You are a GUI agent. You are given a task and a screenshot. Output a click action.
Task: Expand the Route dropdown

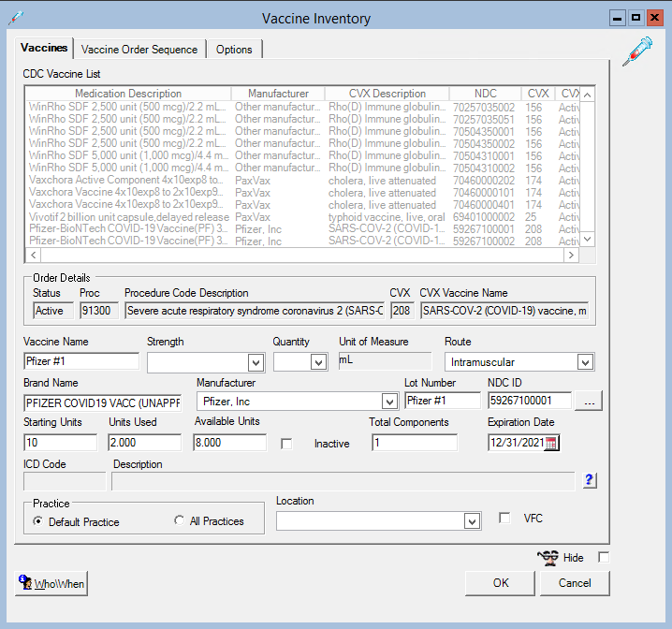point(585,362)
